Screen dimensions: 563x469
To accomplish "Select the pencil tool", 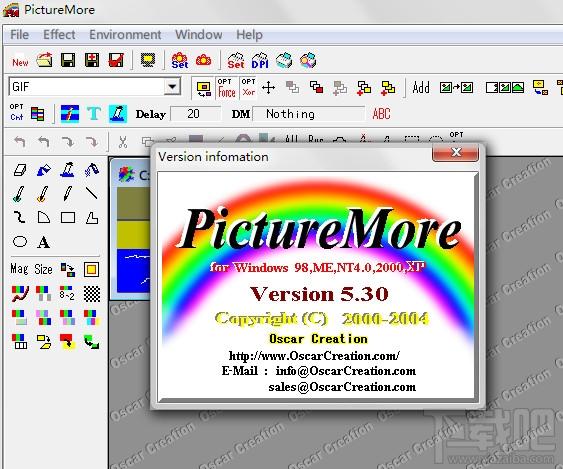I will coord(68,194).
